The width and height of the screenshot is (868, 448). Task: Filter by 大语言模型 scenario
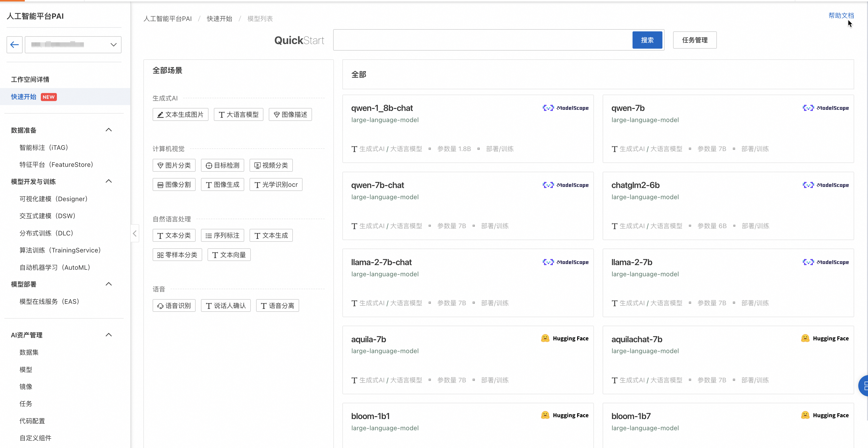tap(238, 115)
